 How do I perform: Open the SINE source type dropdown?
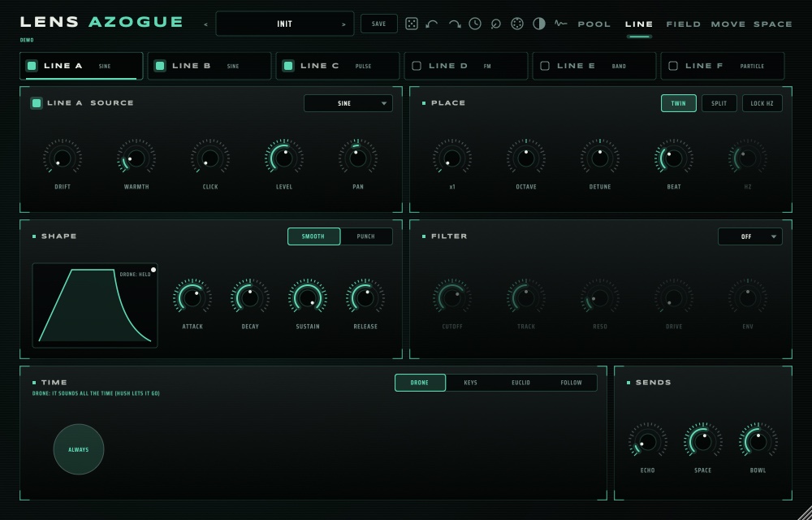pyautogui.click(x=348, y=103)
